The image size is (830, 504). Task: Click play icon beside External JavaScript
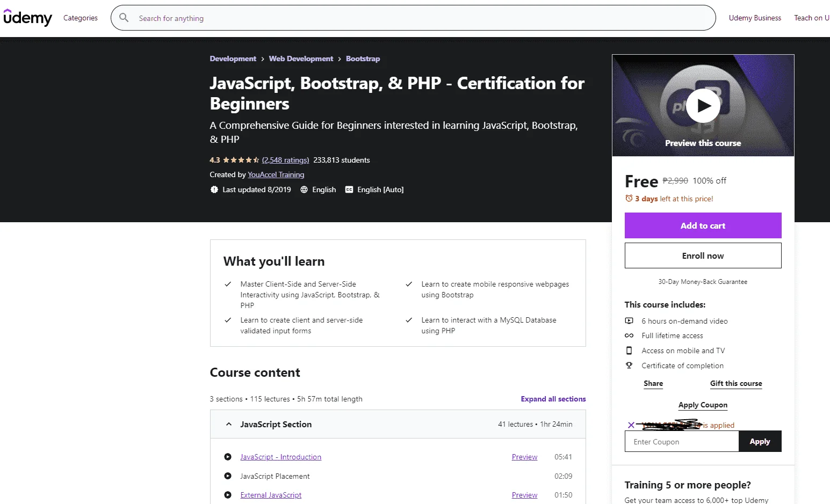point(228,495)
